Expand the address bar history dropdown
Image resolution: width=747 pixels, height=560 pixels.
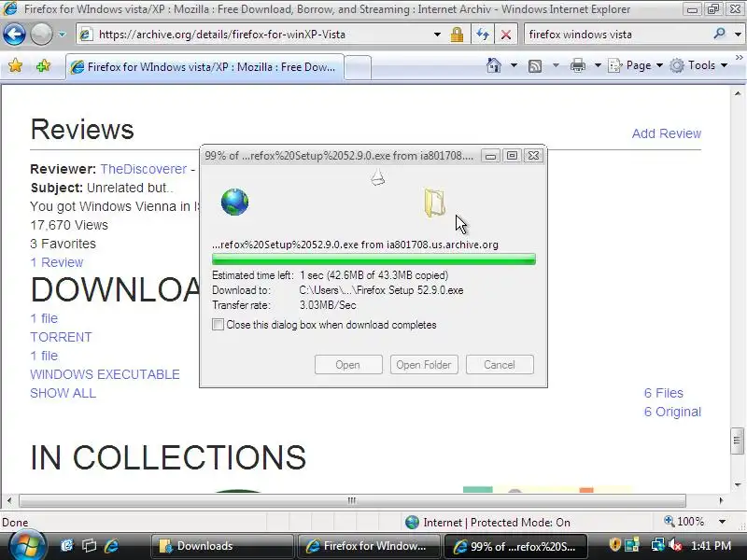[437, 35]
